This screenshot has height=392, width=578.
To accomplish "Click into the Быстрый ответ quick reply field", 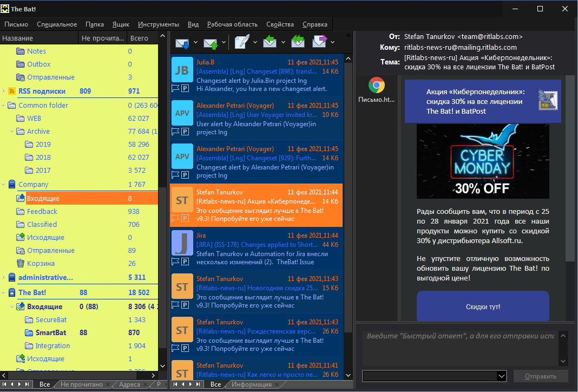I will [x=461, y=347].
